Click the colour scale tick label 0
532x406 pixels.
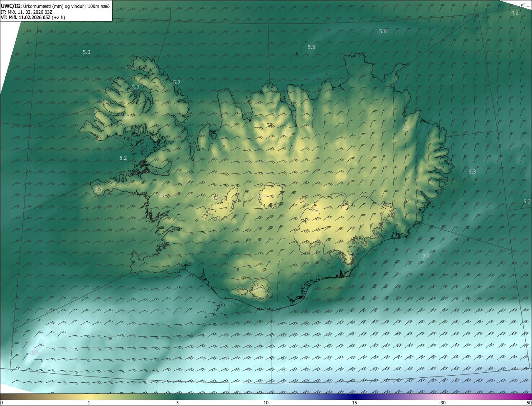click(2, 403)
